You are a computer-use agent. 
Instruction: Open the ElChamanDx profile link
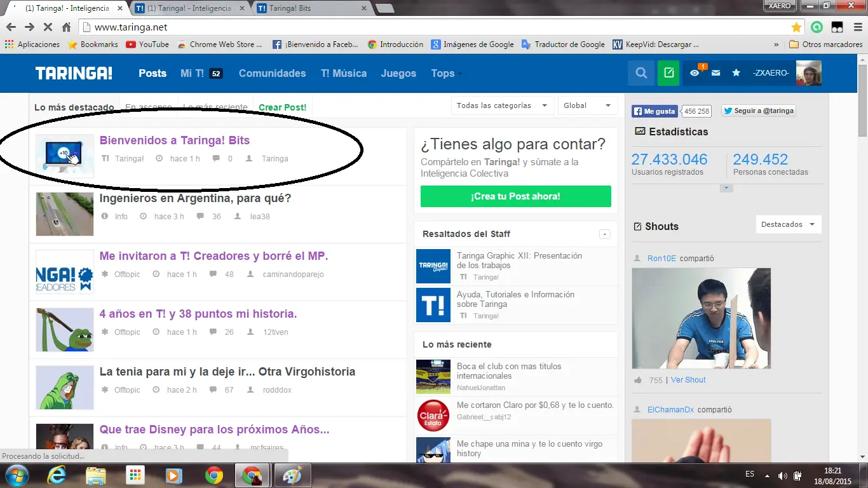tap(670, 410)
